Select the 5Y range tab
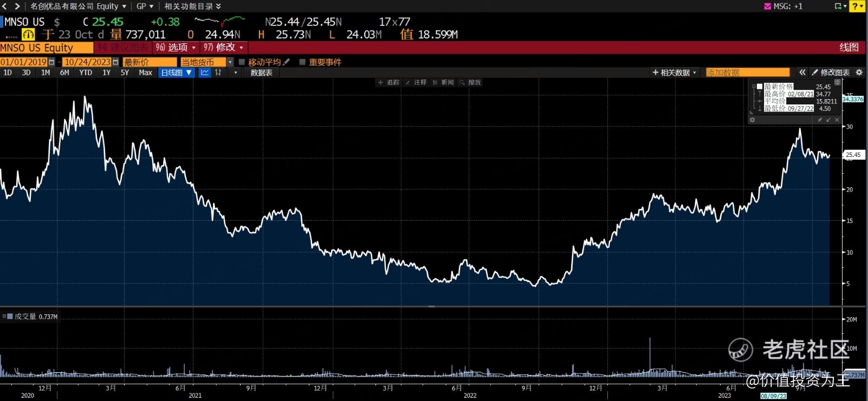 (125, 73)
